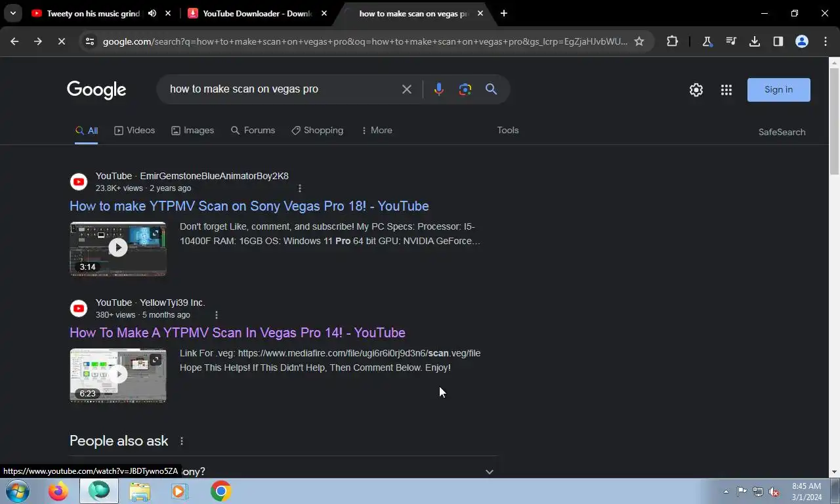Open the File Explorer taskbar icon
The height and width of the screenshot is (504, 840).
[139, 491]
